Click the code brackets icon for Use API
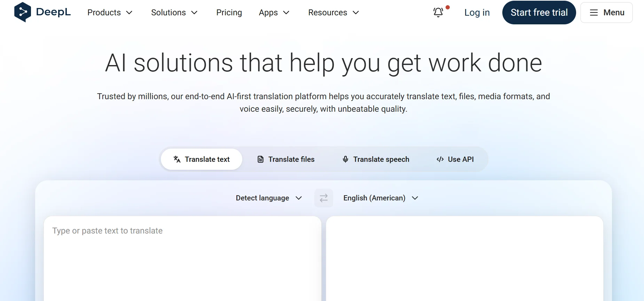The height and width of the screenshot is (301, 644). click(x=440, y=159)
